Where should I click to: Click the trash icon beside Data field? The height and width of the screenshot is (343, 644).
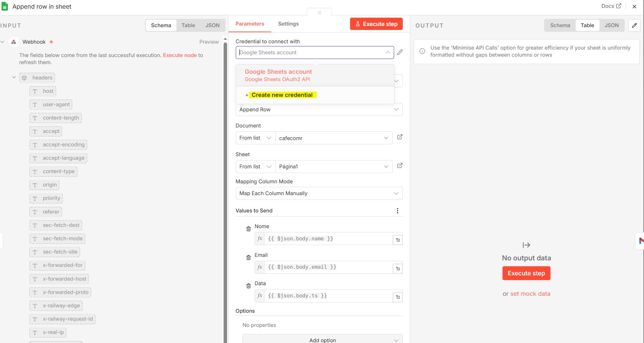248,286
